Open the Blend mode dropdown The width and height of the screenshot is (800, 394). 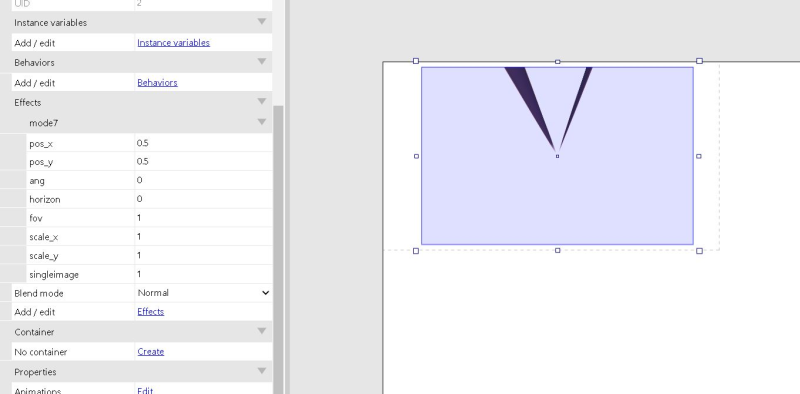(204, 293)
